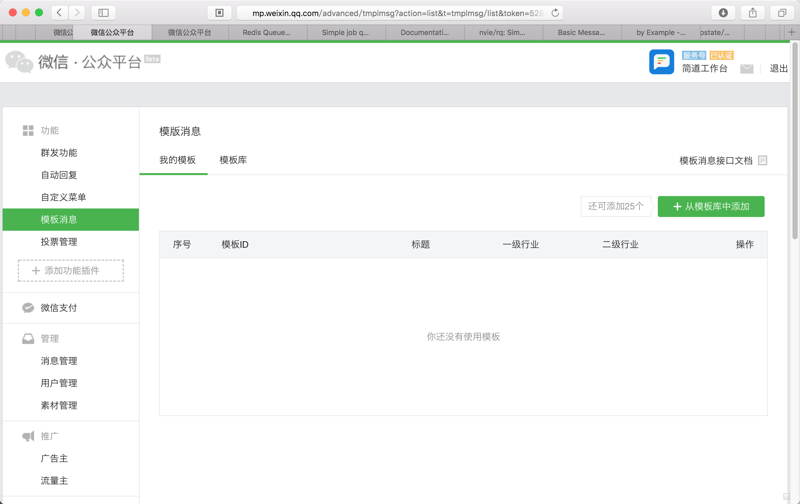
Task: Click the Reader view icon beside address bar
Action: [219, 13]
